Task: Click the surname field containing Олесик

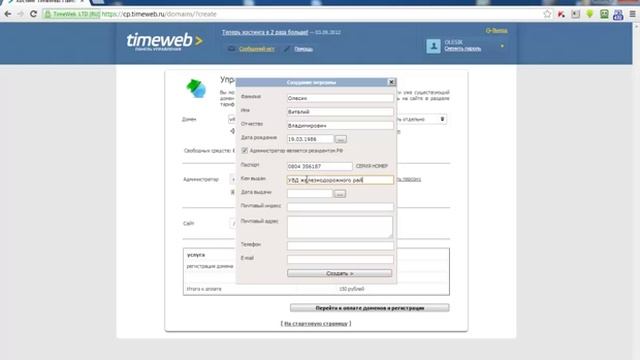Action: [340, 98]
